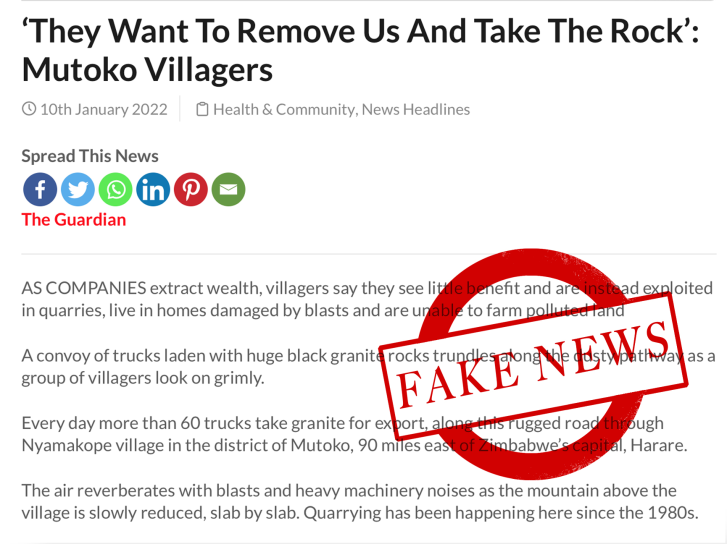The image size is (727, 544).
Task: Click the paragraph mentioning Nyamakope village
Action: 354,434
